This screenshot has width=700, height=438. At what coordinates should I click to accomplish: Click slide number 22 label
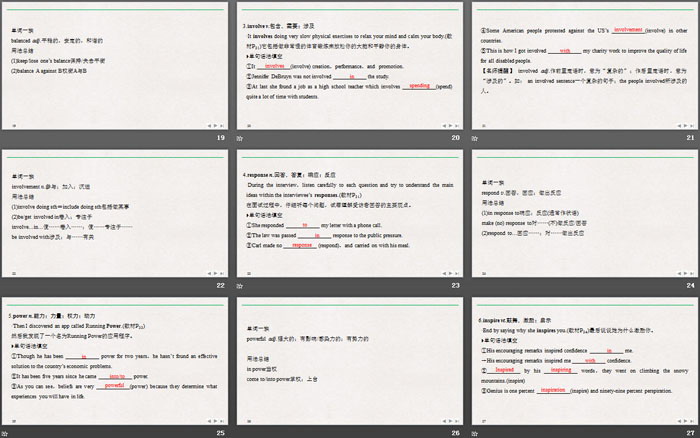221,285
